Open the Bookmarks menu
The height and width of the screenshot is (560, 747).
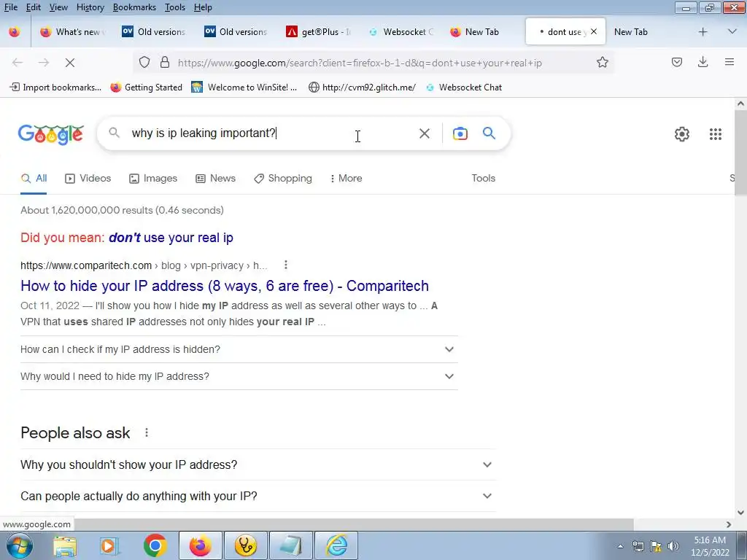[134, 7]
